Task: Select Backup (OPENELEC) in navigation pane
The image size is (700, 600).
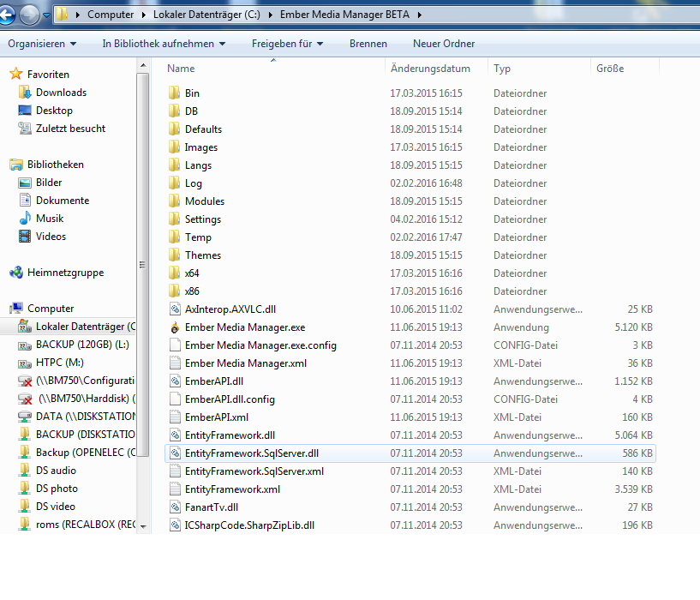Action: [x=86, y=452]
